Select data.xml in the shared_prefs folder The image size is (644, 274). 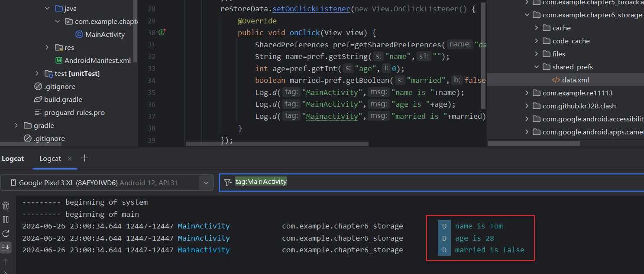coord(575,80)
